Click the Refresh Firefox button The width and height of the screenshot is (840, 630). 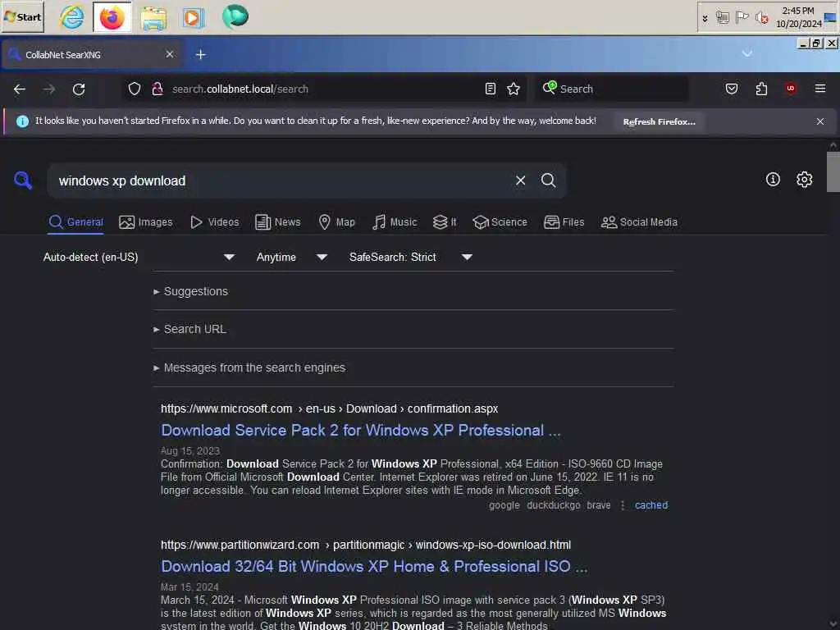659,121
